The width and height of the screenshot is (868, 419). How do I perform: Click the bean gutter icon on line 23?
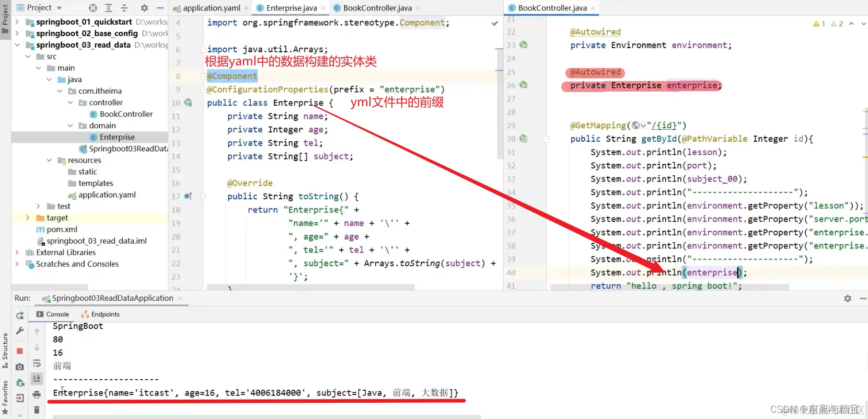point(524,45)
